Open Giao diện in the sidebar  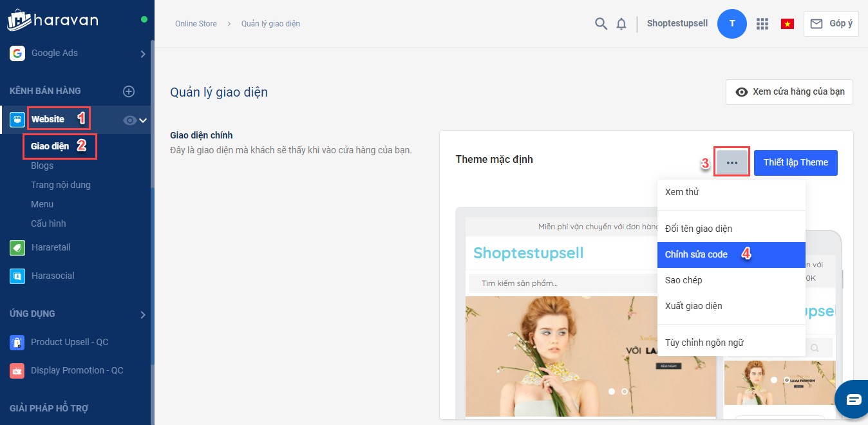[x=50, y=146]
